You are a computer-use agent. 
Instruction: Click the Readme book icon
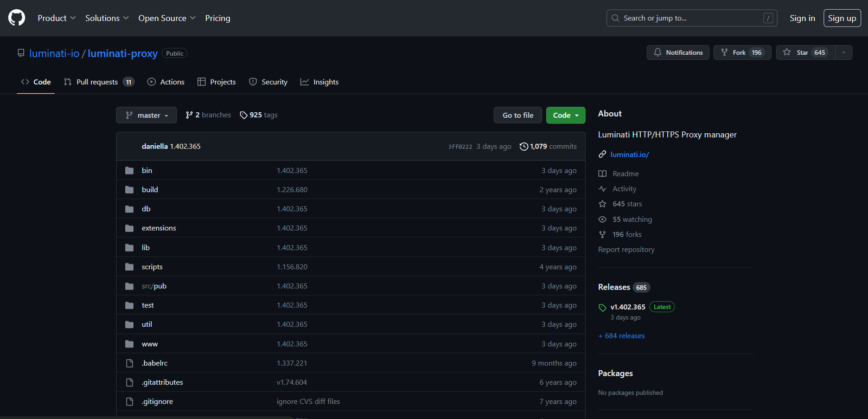click(x=602, y=174)
